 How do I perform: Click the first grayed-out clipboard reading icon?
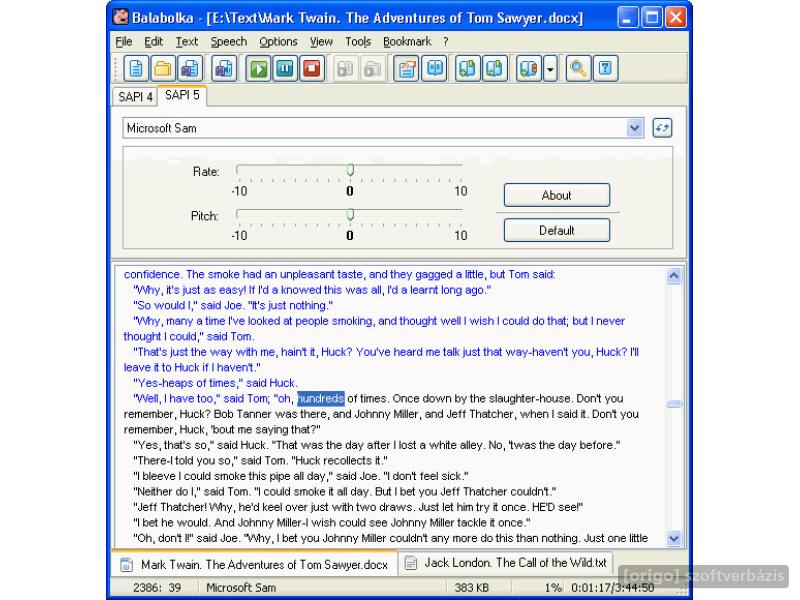(345, 68)
